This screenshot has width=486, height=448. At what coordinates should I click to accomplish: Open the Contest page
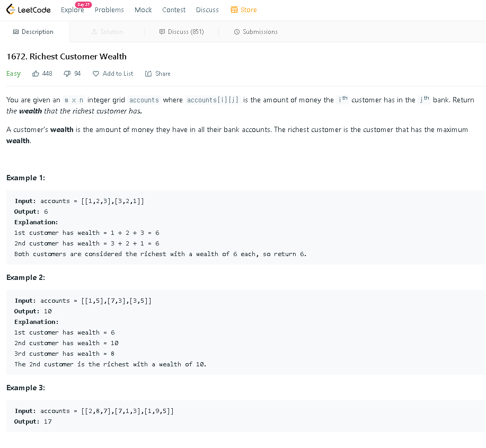[174, 10]
